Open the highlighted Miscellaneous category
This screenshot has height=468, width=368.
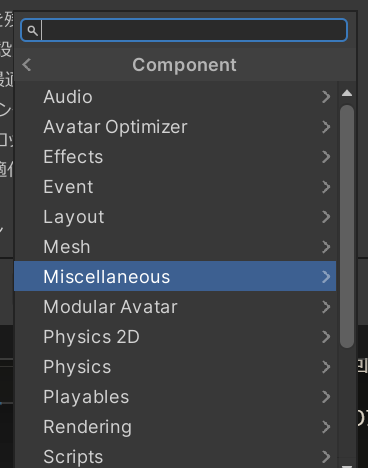point(175,276)
